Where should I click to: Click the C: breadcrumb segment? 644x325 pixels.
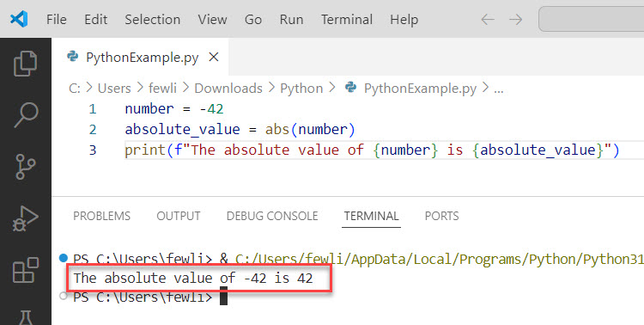tap(75, 88)
